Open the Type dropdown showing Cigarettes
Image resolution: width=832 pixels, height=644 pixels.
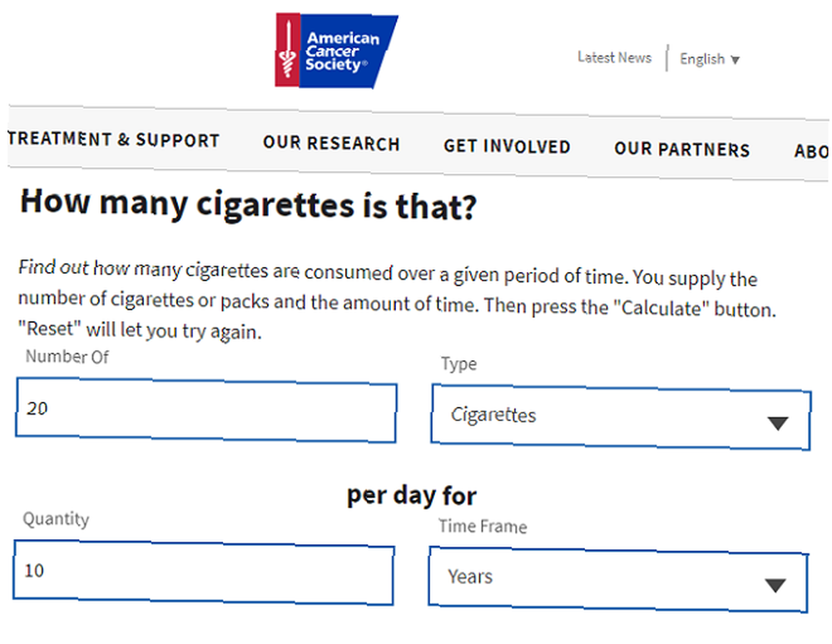pos(621,417)
